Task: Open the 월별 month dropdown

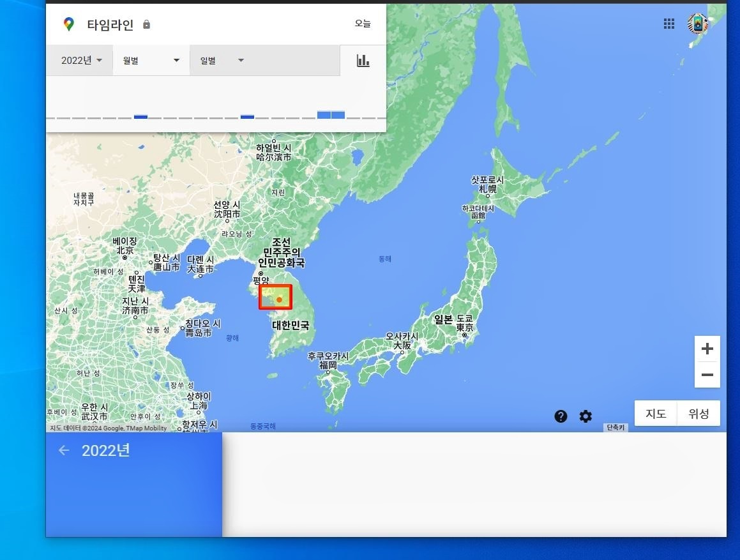Action: (x=151, y=61)
